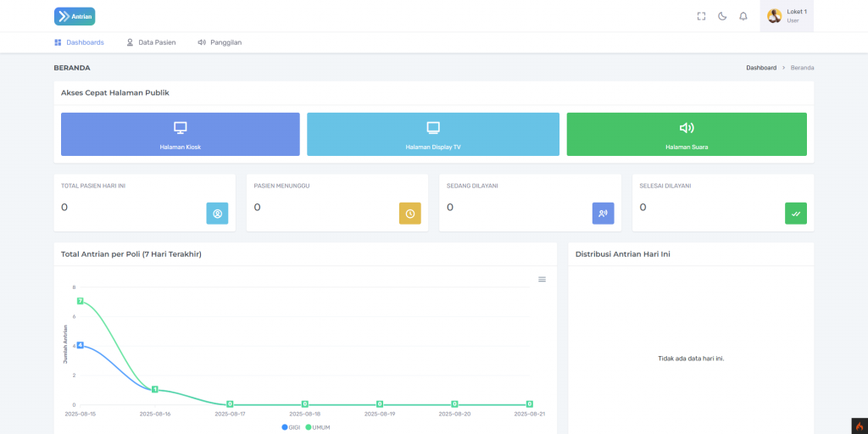This screenshot has height=434, width=868.
Task: Toggle the GIGI series in chart legend
Action: (x=291, y=427)
